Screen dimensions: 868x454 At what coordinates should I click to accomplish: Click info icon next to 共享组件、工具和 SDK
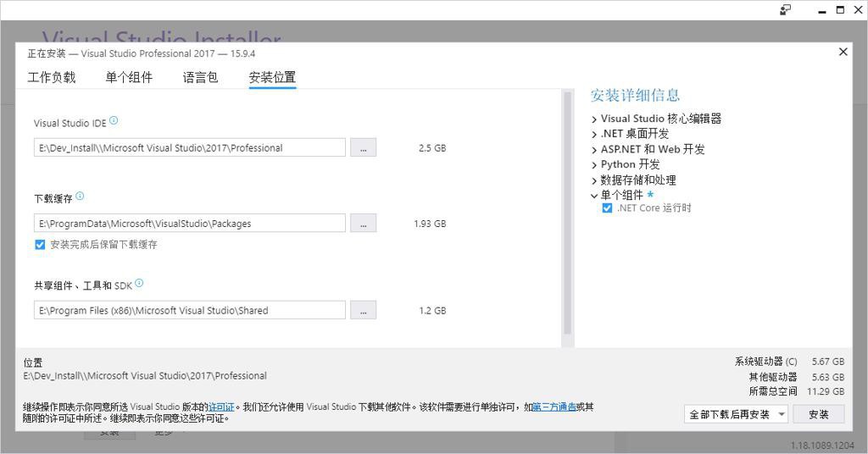tap(139, 283)
